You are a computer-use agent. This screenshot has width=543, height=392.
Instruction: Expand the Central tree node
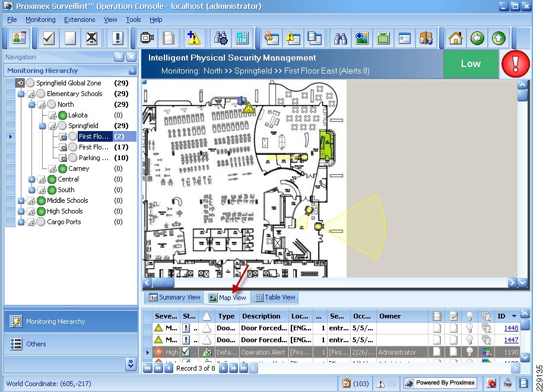coord(31,179)
